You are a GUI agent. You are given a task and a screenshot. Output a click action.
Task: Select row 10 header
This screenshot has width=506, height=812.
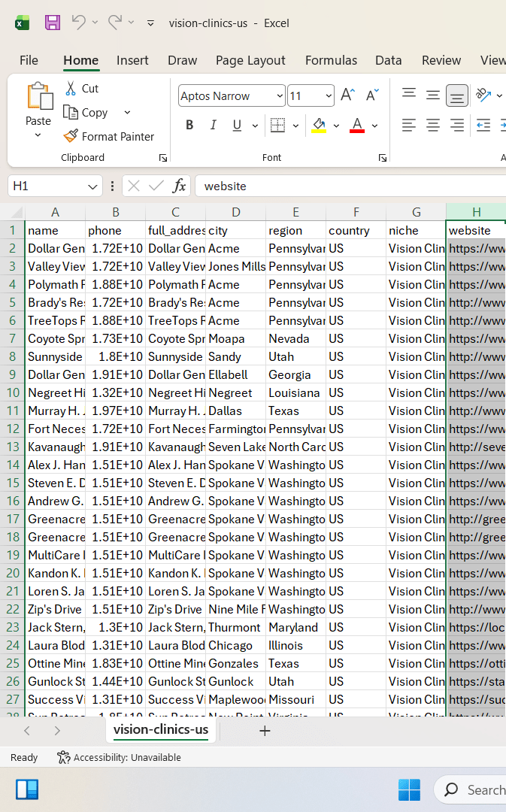[13, 392]
